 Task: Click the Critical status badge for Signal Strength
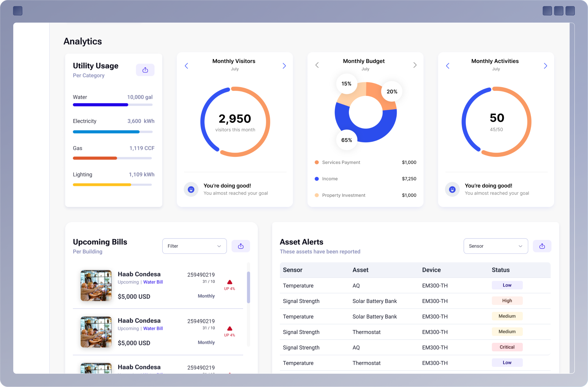[507, 347]
